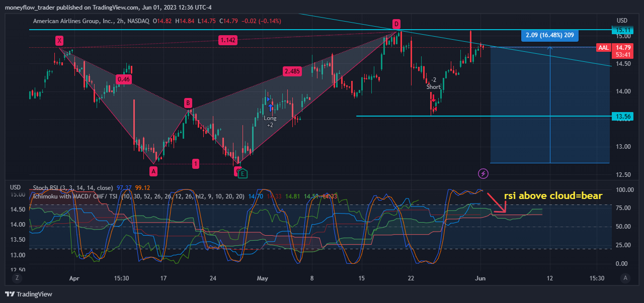Click the 0.00 indicator axis value
Viewport: 644px width, 303px height.
coord(623,264)
